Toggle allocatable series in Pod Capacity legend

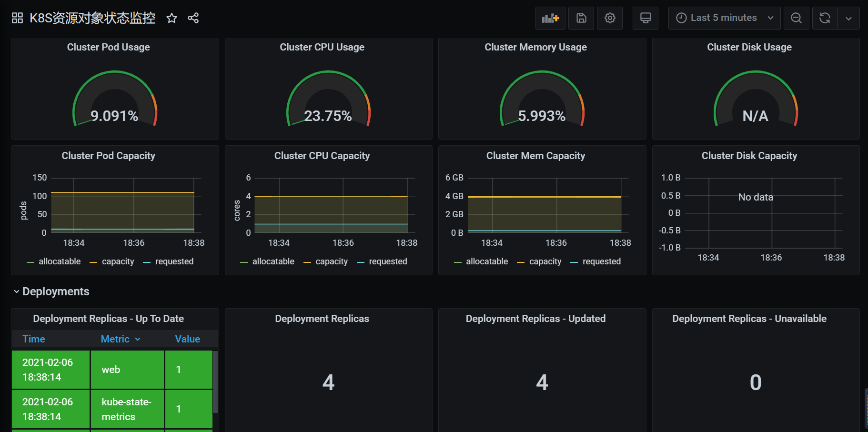(60, 261)
